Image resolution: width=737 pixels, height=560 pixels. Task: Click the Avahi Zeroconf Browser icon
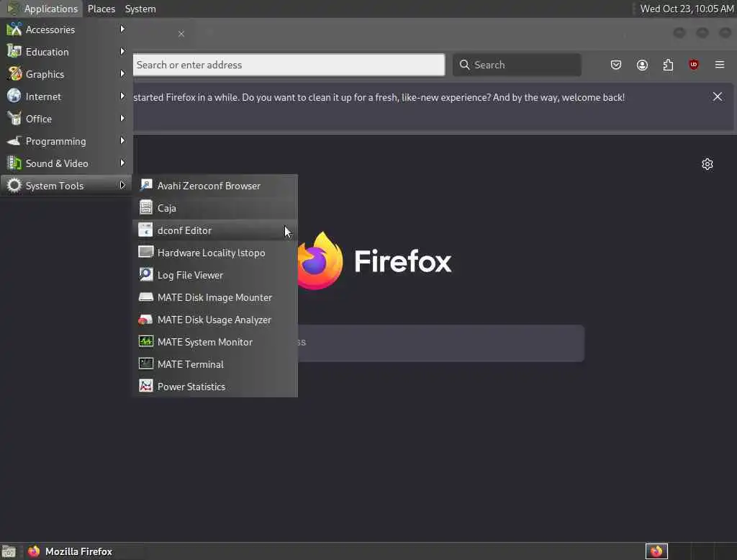point(145,185)
